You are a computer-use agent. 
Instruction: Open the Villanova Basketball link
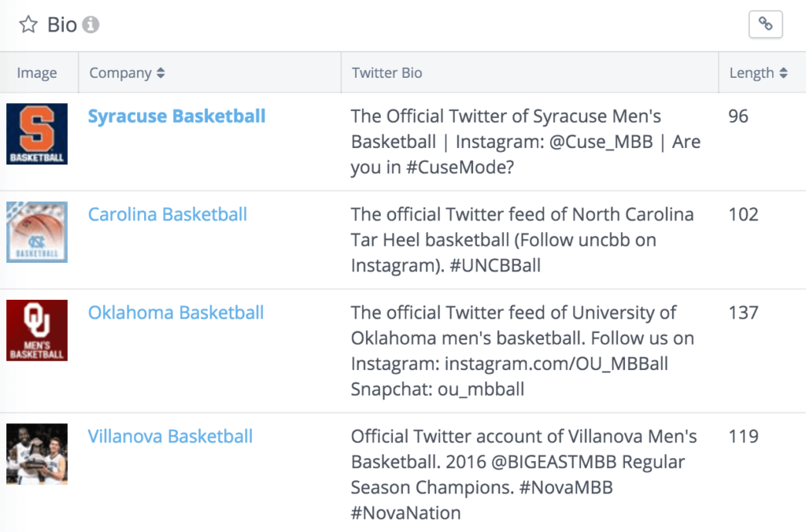tap(170, 437)
